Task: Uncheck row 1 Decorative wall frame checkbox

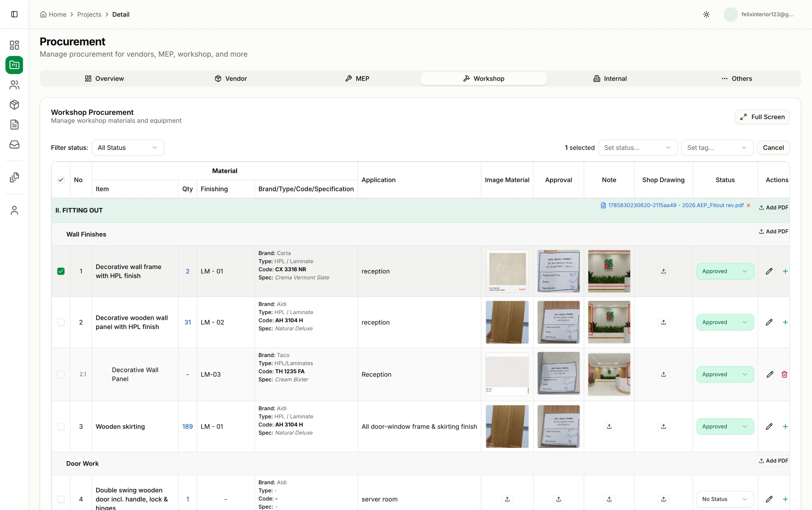Action: (x=61, y=271)
